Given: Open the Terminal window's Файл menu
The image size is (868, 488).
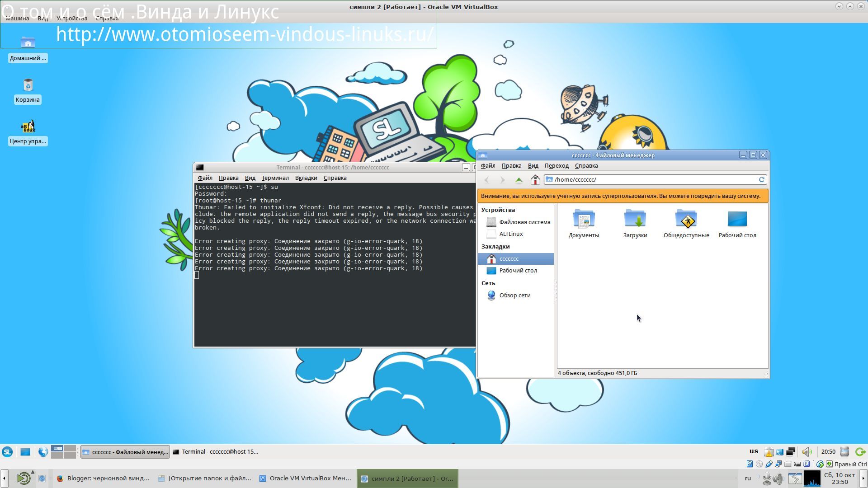Looking at the screenshot, I should click(x=205, y=178).
